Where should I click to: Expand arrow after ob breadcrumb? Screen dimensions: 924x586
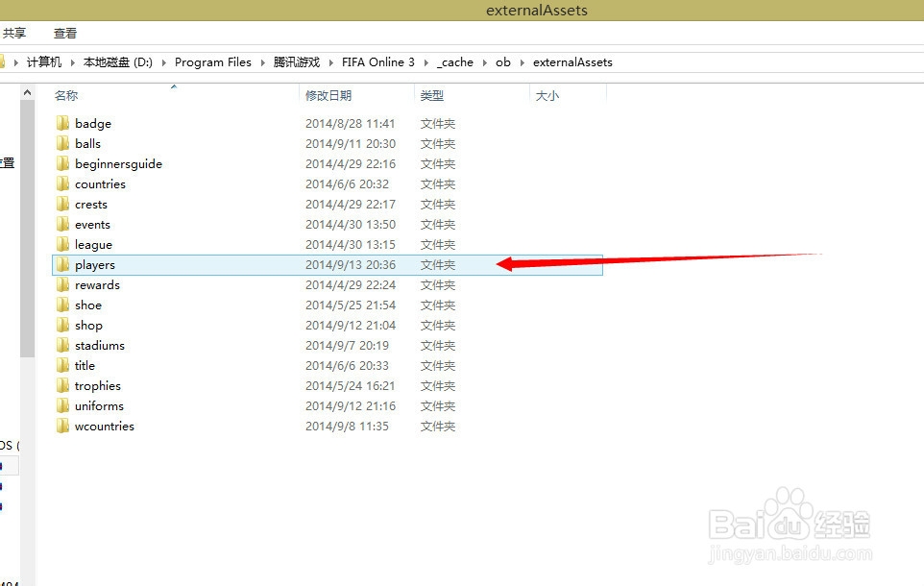[x=523, y=62]
